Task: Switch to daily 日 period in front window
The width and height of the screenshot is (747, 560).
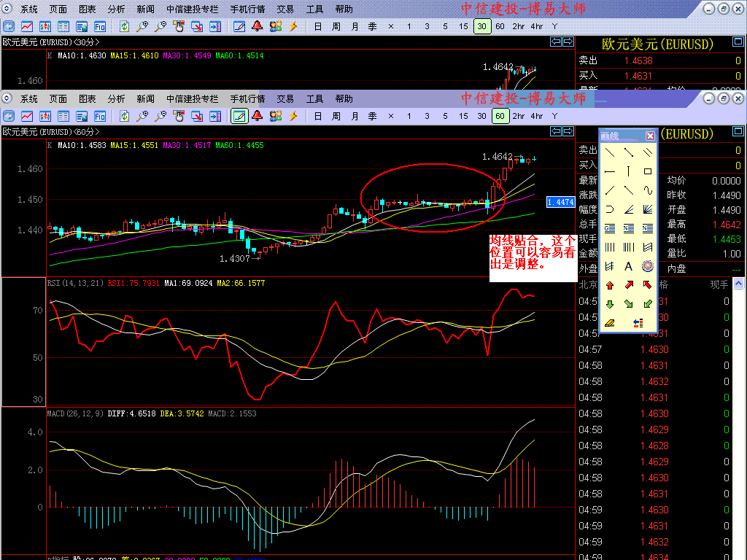Action: [318, 116]
